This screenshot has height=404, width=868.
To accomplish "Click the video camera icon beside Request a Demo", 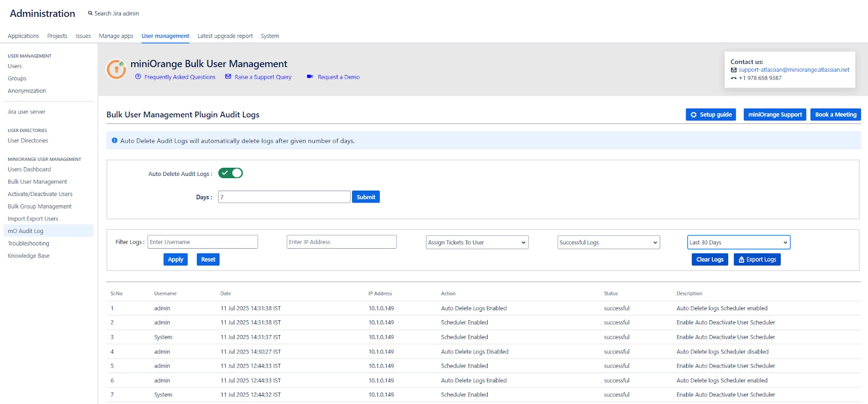I will [310, 77].
